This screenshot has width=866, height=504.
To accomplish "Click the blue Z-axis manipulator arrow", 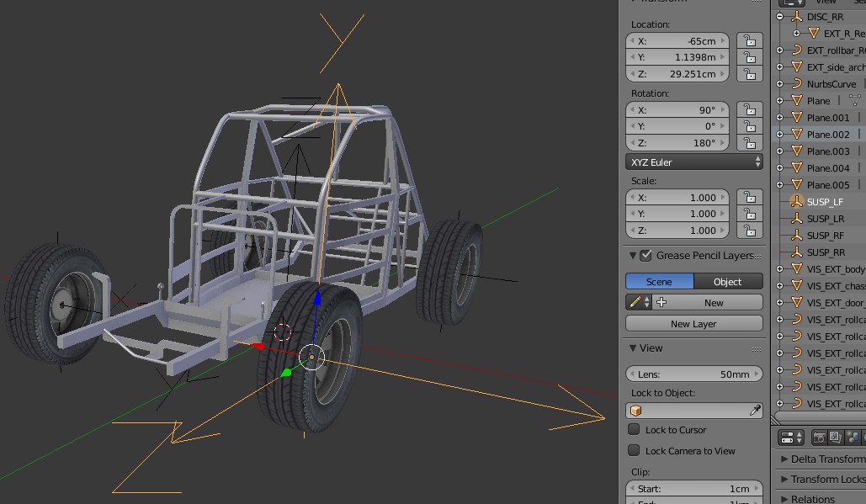I will (x=317, y=299).
